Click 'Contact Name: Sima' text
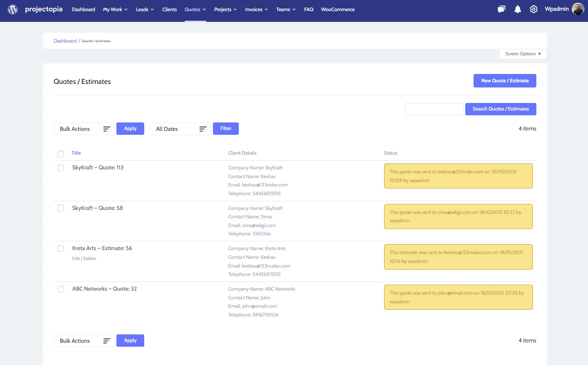This screenshot has height=365, width=588. pos(250,217)
